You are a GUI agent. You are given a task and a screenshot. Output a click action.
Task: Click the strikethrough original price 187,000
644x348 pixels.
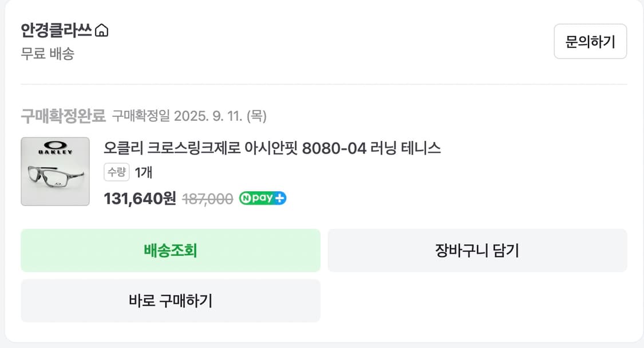[x=207, y=198]
